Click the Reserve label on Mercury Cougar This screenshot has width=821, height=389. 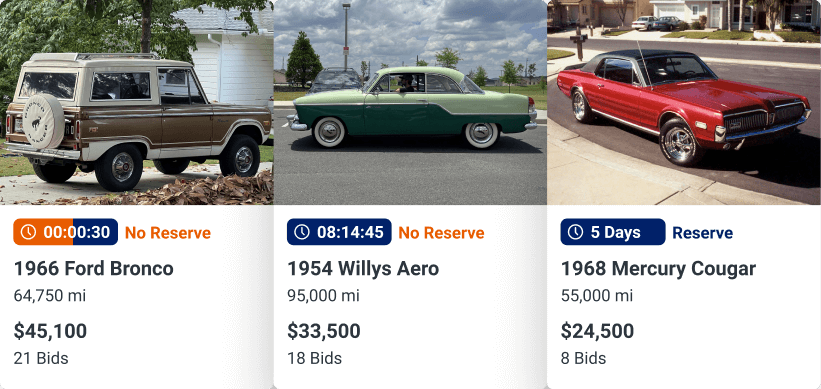703,233
